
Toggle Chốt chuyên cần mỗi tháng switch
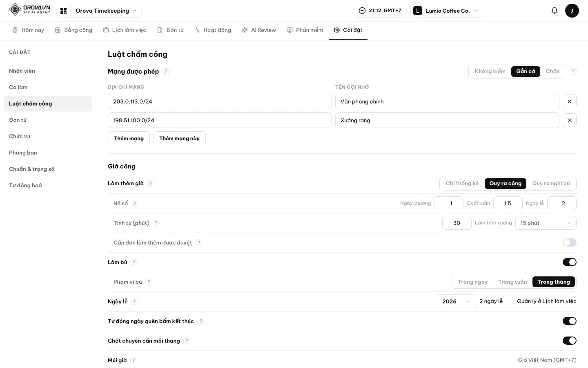pos(569,341)
